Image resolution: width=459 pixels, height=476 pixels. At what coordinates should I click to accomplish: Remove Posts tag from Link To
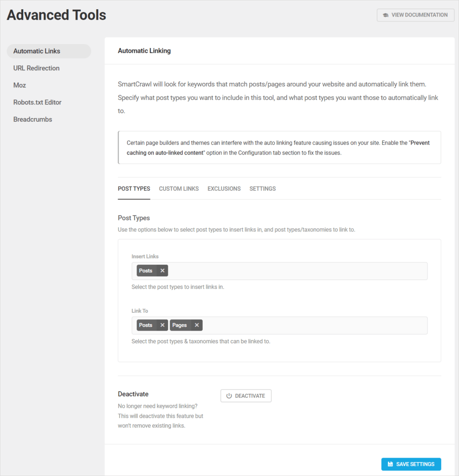tap(162, 325)
